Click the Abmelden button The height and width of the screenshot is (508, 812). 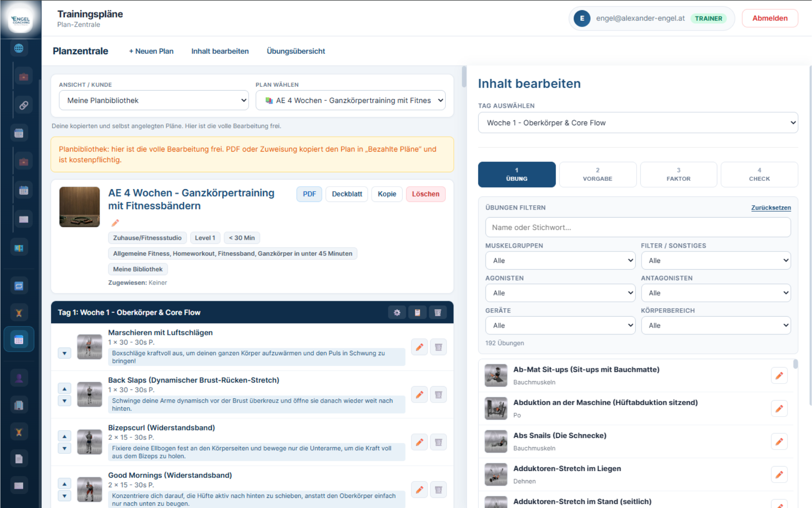(770, 18)
